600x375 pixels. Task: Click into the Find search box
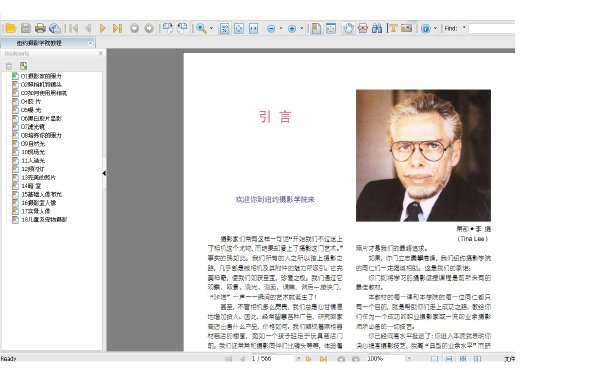[492, 28]
